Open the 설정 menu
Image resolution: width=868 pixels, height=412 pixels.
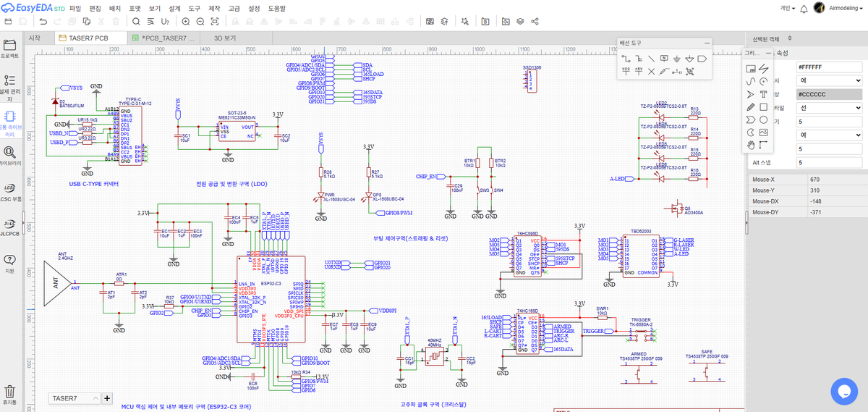[254, 7]
